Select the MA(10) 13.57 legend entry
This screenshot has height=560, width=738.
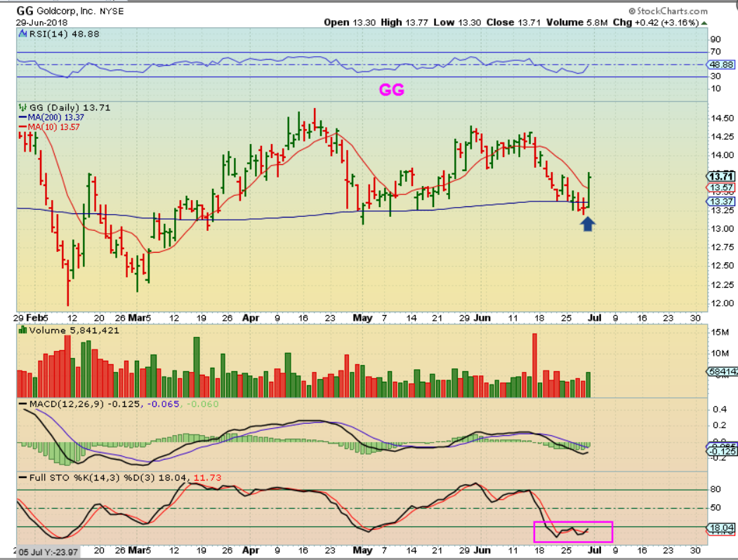tap(49, 127)
